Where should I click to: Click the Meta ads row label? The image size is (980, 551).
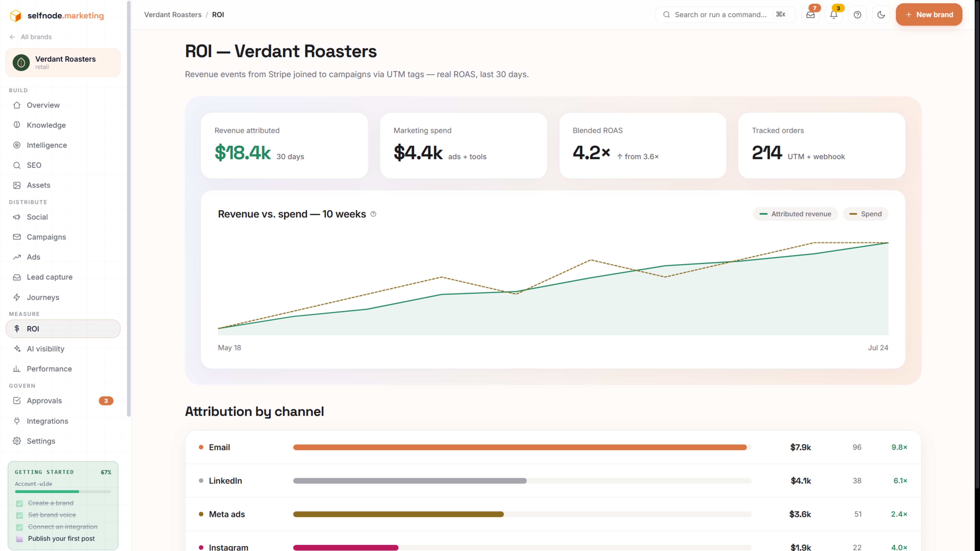click(227, 514)
